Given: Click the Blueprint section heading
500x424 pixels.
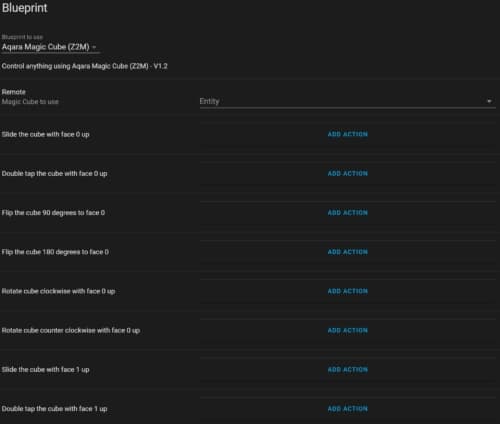Looking at the screenshot, I should point(25,8).
